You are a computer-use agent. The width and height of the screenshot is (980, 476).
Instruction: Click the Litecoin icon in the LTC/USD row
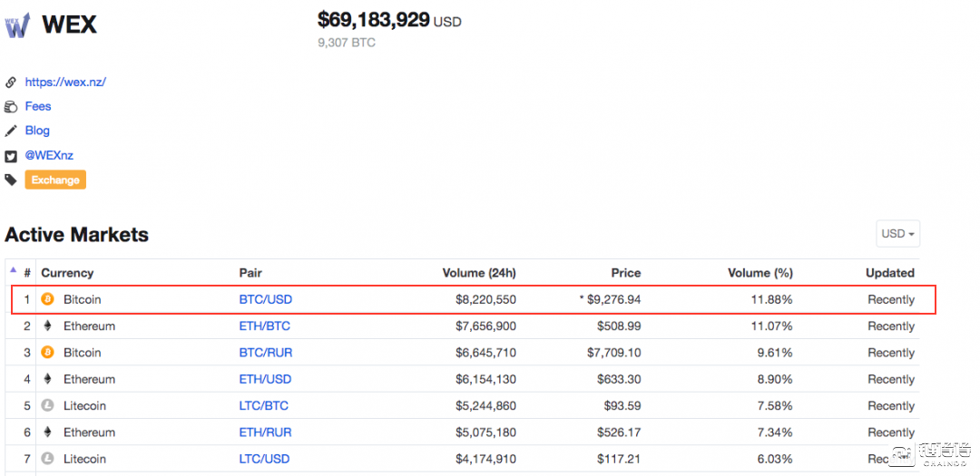pyautogui.click(x=47, y=459)
